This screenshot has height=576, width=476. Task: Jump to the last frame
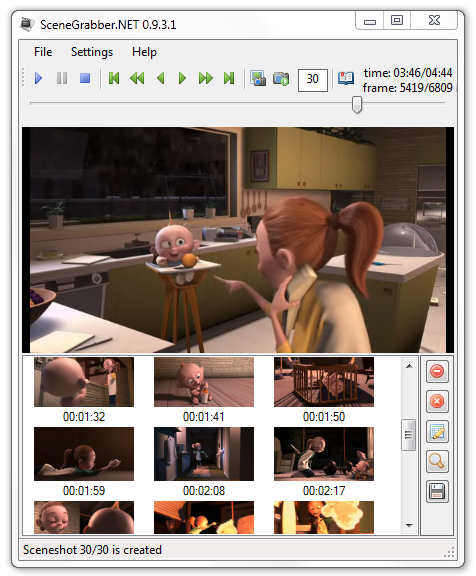point(229,78)
